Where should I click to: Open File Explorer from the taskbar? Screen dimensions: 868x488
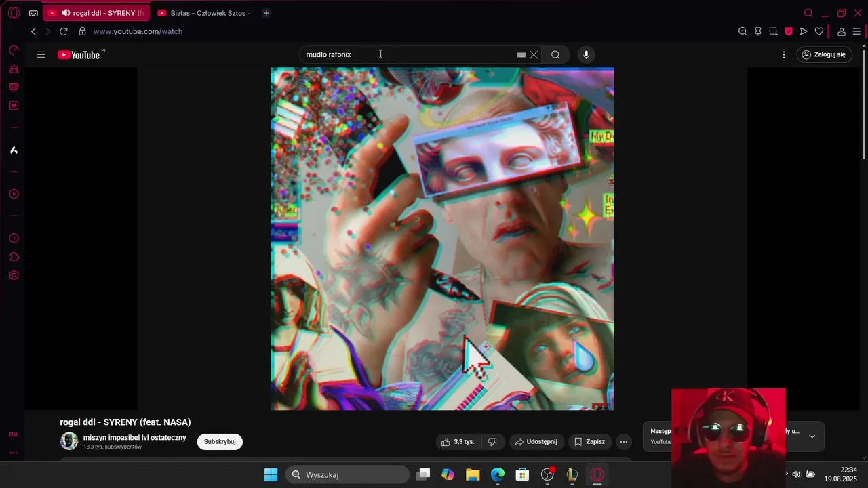point(473,474)
